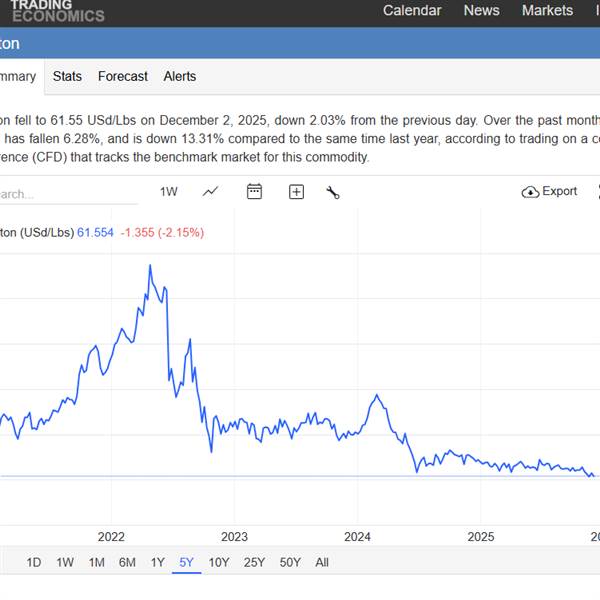Viewport: 600px width, 600px height.
Task: Click the add comparison plus icon
Action: pyautogui.click(x=296, y=192)
